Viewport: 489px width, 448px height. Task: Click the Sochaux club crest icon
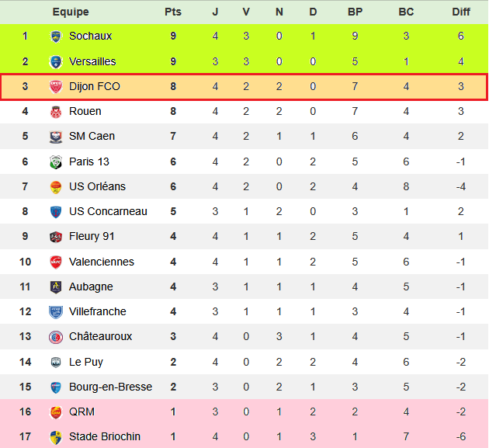click(56, 36)
